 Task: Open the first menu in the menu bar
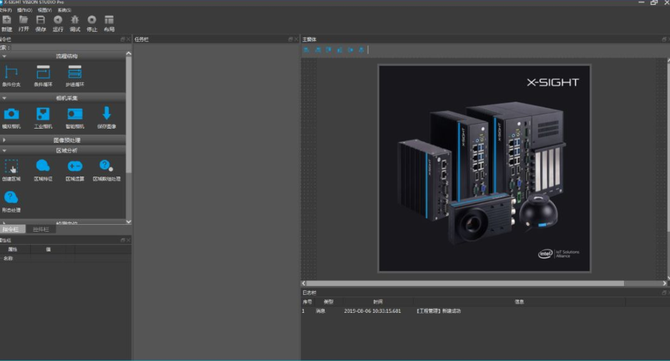pyautogui.click(x=6, y=10)
